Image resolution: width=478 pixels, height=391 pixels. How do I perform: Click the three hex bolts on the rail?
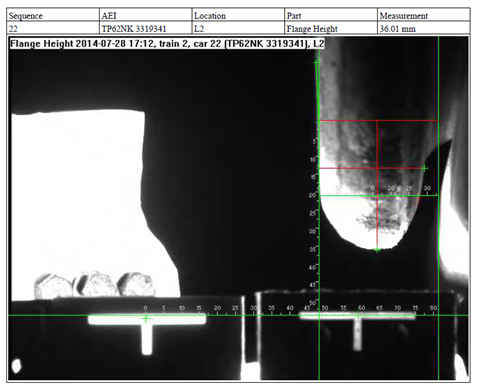pyautogui.click(x=95, y=284)
